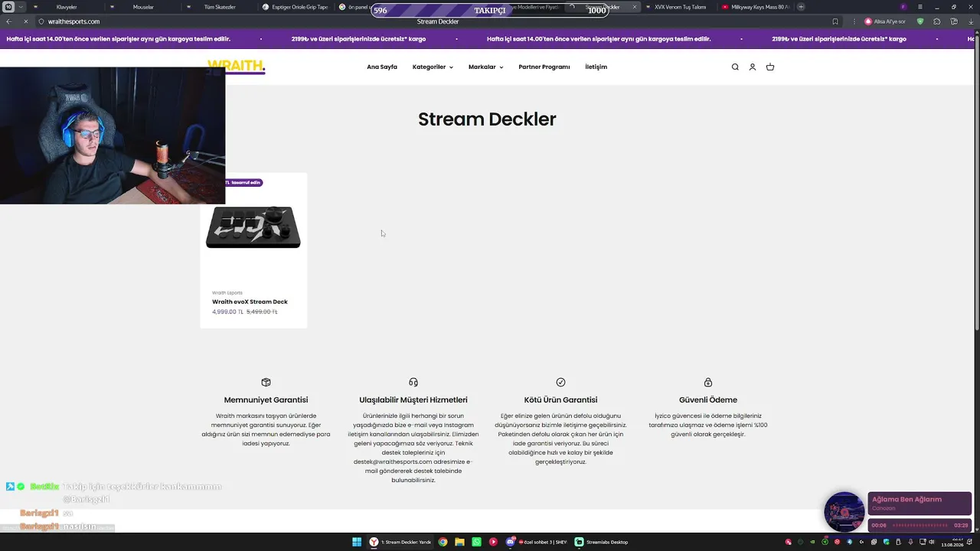The width and height of the screenshot is (980, 551).
Task: Click the Memnuniyet Garantisi box icon
Action: [x=266, y=382]
